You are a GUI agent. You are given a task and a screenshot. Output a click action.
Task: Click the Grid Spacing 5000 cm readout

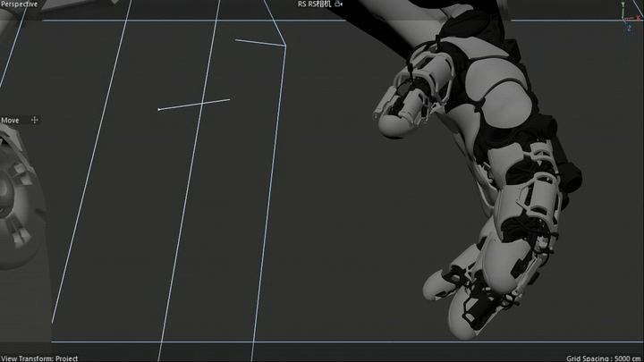click(604, 358)
